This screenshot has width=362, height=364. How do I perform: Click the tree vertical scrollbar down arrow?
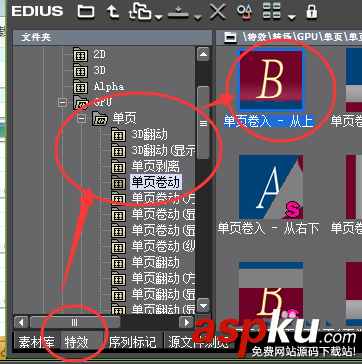[203, 305]
